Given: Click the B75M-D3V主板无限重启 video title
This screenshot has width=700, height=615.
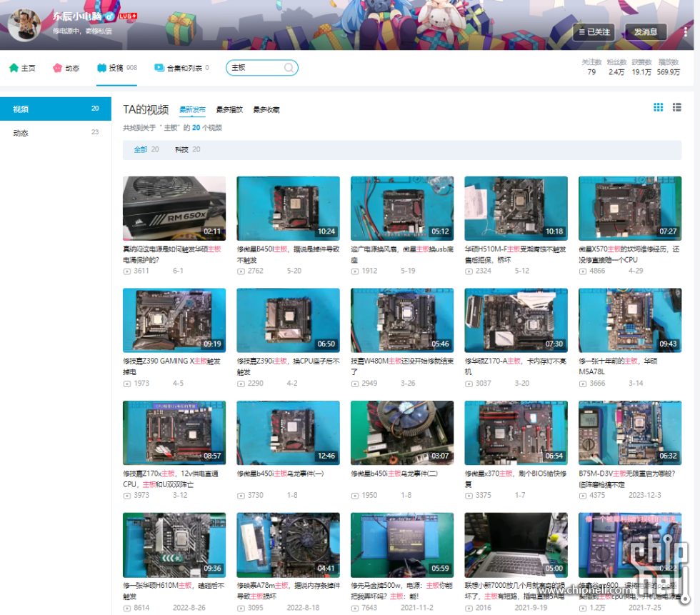Looking at the screenshot, I should click(627, 479).
